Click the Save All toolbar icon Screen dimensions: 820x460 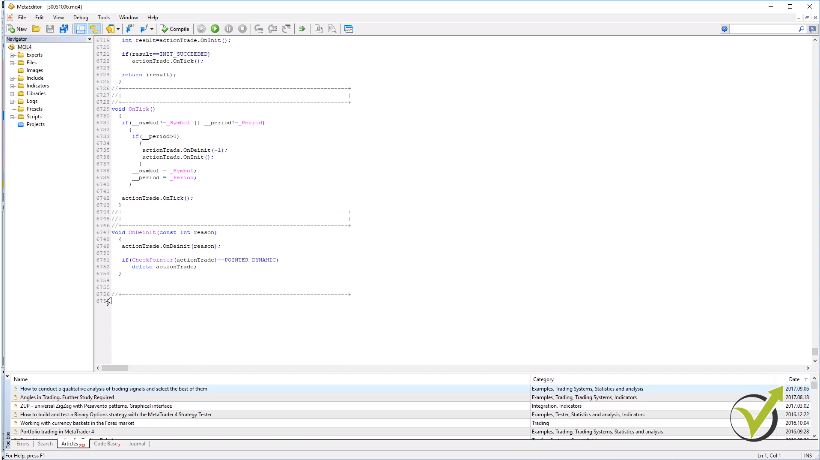[x=62, y=29]
